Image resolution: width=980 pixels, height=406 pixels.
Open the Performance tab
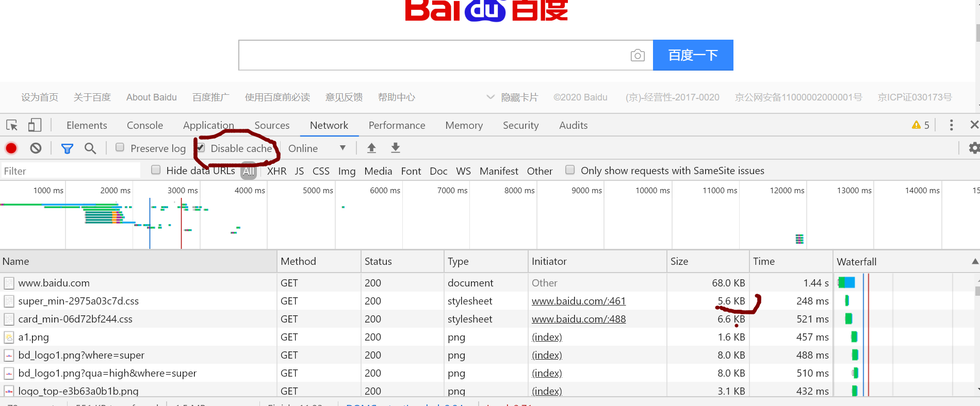(x=397, y=125)
